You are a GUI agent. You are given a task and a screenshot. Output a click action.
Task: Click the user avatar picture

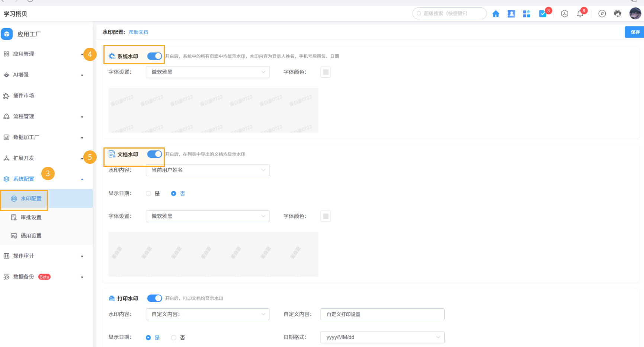635,13
